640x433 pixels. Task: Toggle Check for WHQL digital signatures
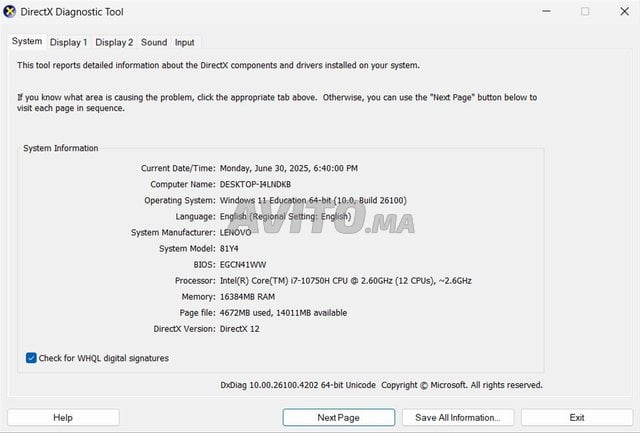(32, 358)
